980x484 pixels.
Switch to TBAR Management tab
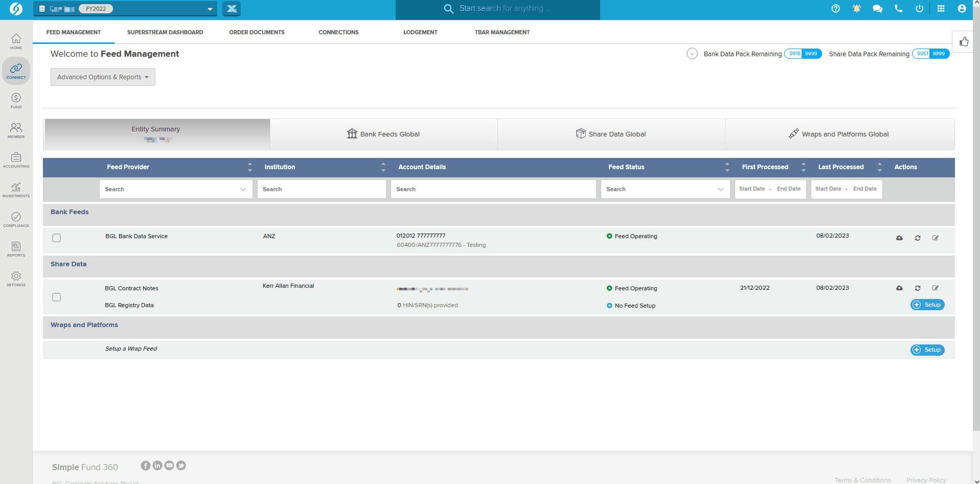(x=502, y=32)
